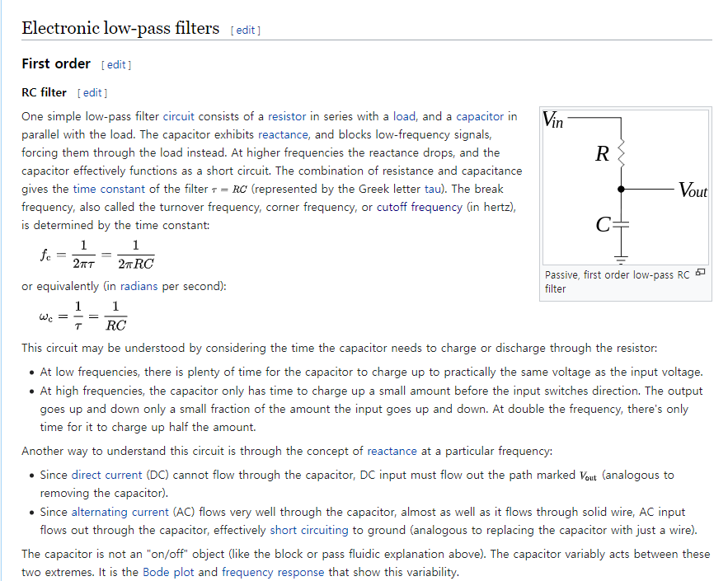The image size is (728, 581).
Task: Edit the RC filter subsection
Action: pos(92,93)
